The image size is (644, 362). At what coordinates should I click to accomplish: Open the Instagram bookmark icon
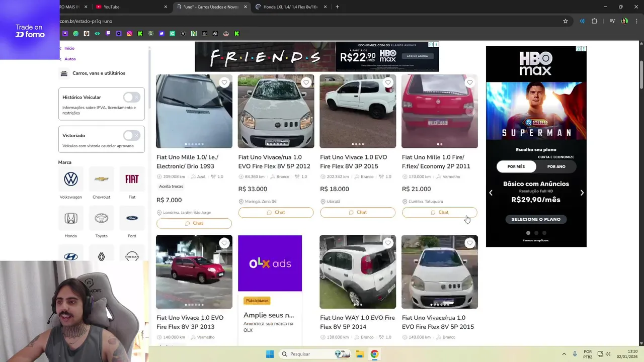pyautogui.click(x=129, y=34)
